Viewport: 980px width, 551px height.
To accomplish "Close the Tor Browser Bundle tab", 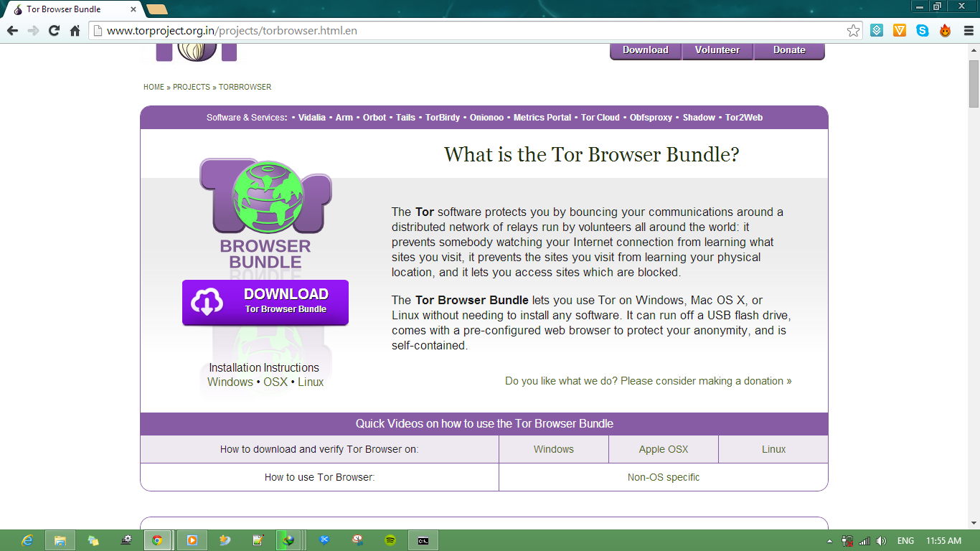I will click(x=133, y=9).
